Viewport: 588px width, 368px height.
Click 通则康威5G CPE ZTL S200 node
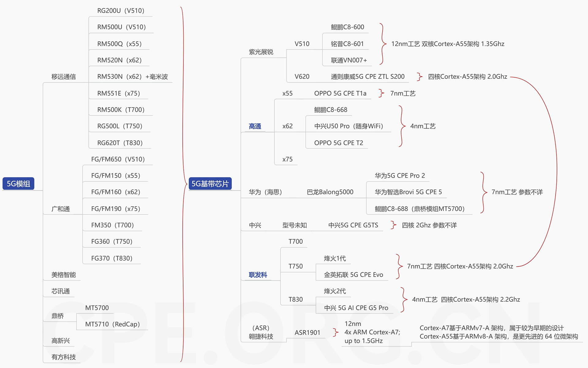point(367,77)
